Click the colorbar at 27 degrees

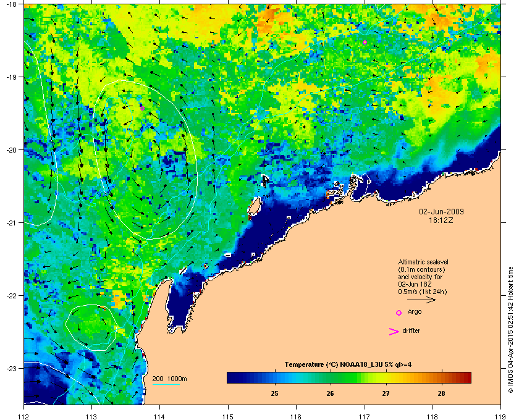point(386,377)
